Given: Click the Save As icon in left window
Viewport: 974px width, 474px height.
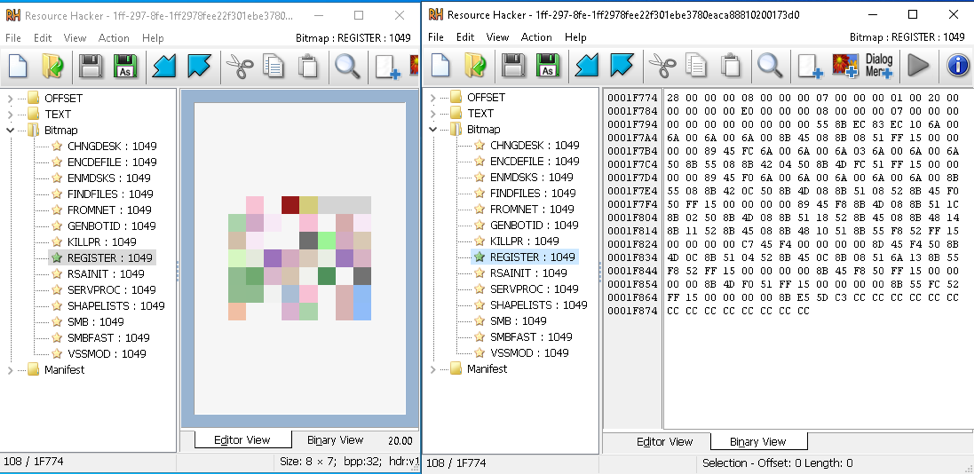Looking at the screenshot, I should [127, 66].
